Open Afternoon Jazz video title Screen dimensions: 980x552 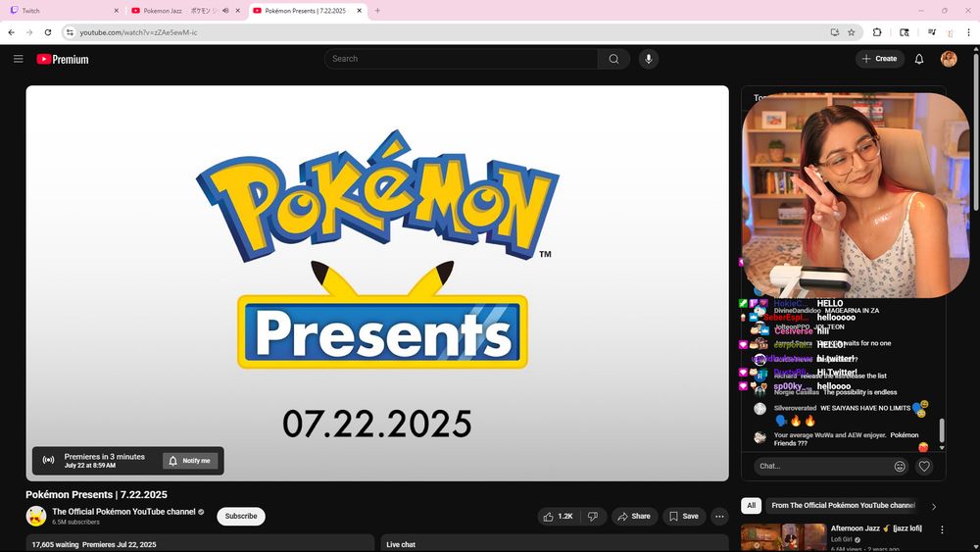tap(876, 528)
